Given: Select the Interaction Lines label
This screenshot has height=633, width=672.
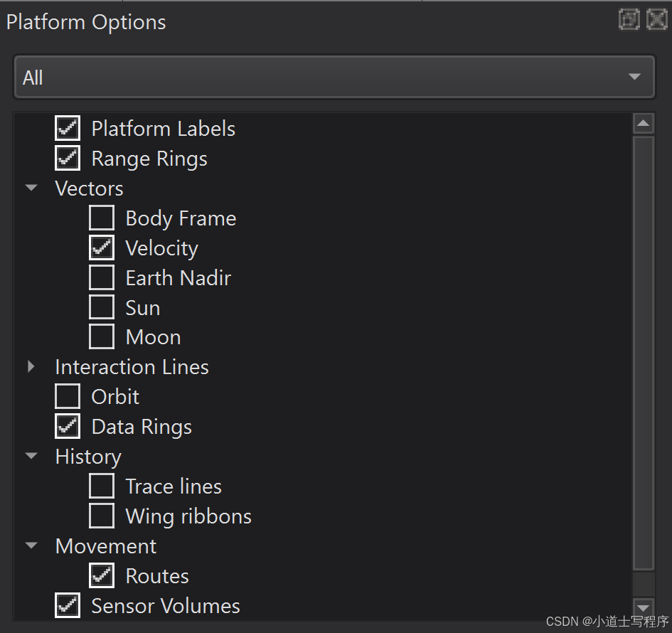Looking at the screenshot, I should coord(132,367).
